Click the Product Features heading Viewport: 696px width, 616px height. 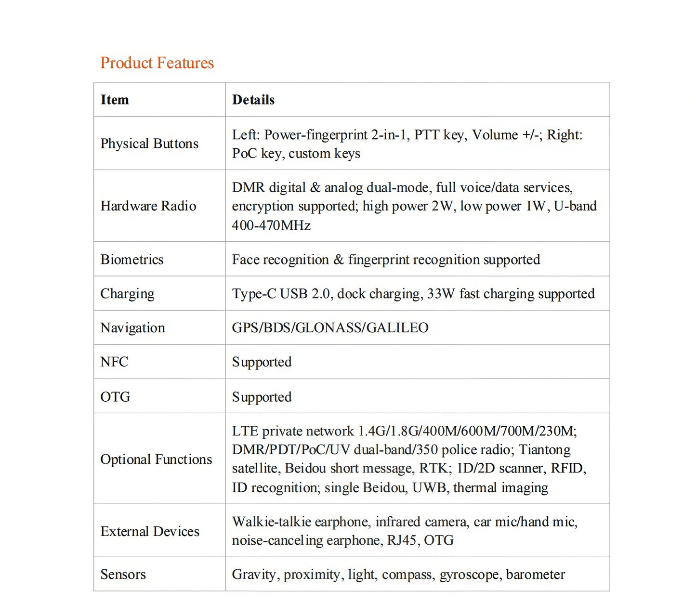[x=157, y=63]
